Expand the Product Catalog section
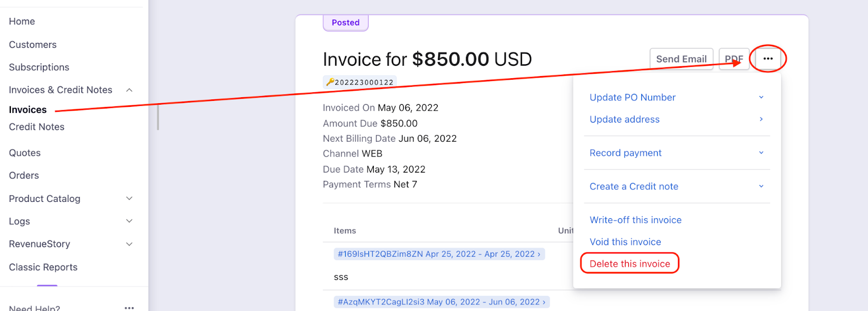 [129, 199]
